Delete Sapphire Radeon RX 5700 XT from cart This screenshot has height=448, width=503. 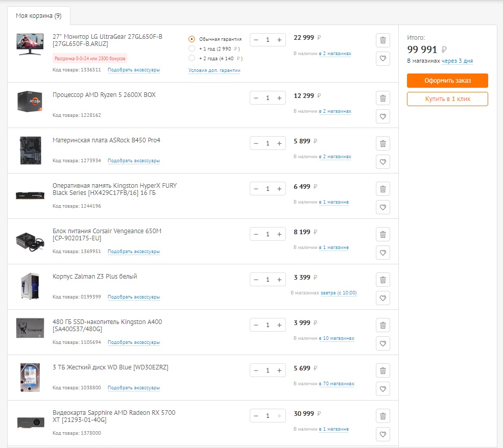[x=382, y=416]
